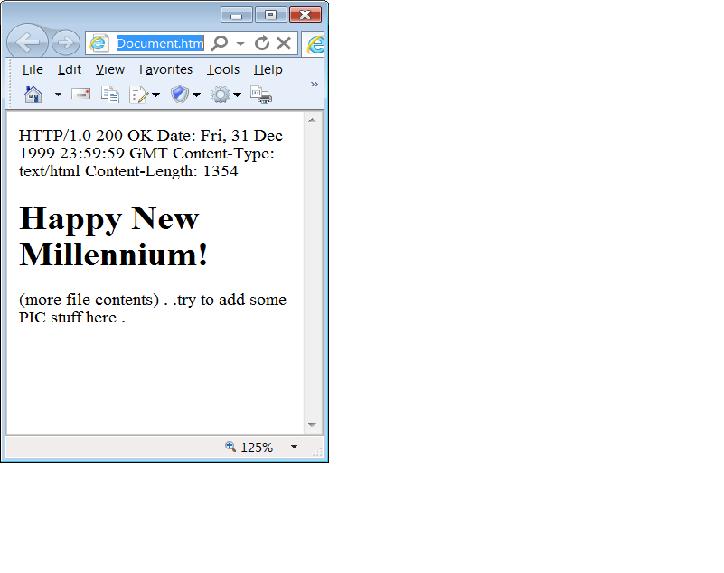The image size is (724, 573).
Task: Click the copy-pages icon beside the mail icon
Action: coord(110,95)
